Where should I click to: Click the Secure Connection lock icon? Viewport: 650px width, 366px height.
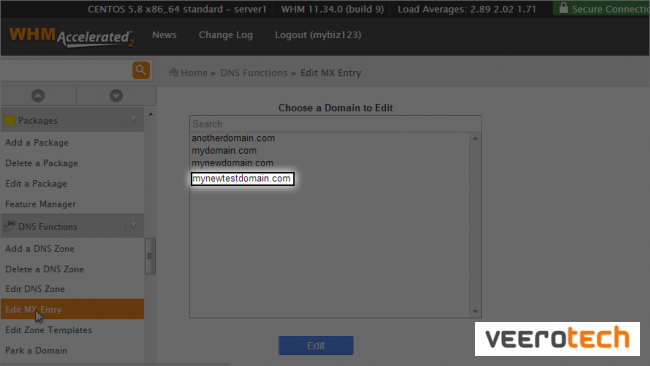click(563, 8)
